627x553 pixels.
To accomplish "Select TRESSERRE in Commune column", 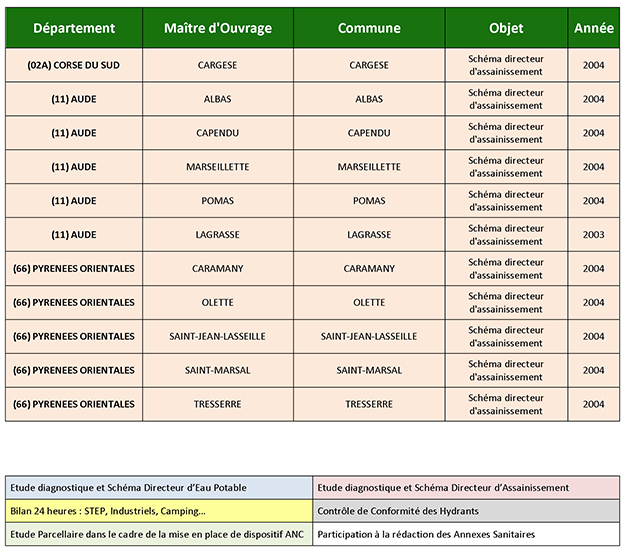I will pos(369,404).
